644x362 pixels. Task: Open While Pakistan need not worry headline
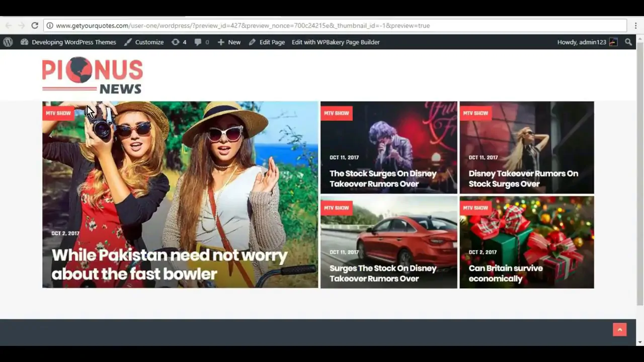tap(170, 264)
